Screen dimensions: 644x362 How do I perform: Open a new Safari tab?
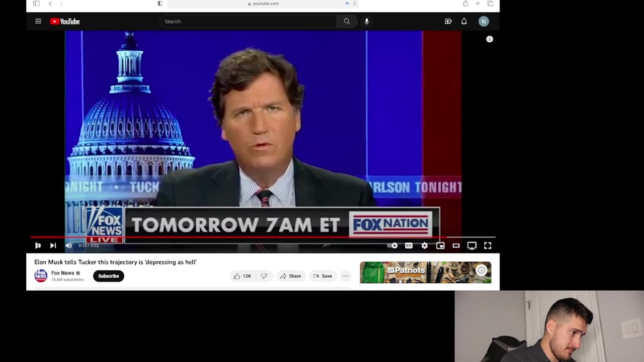pyautogui.click(x=477, y=4)
